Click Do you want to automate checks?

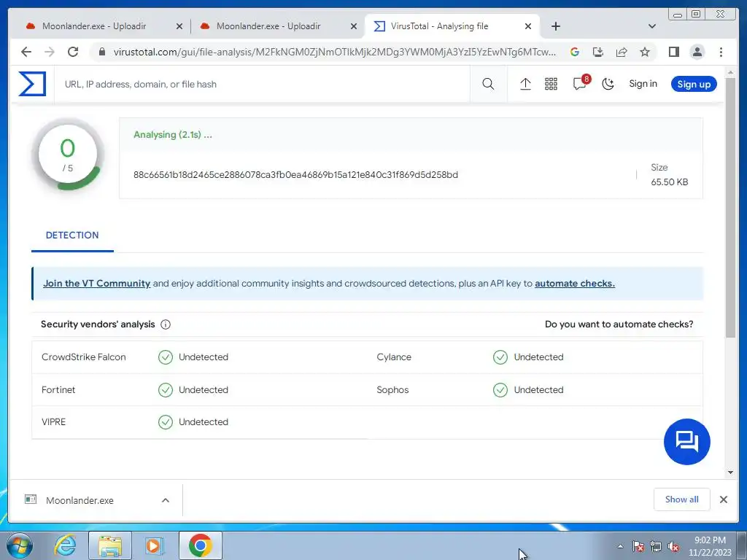619,324
